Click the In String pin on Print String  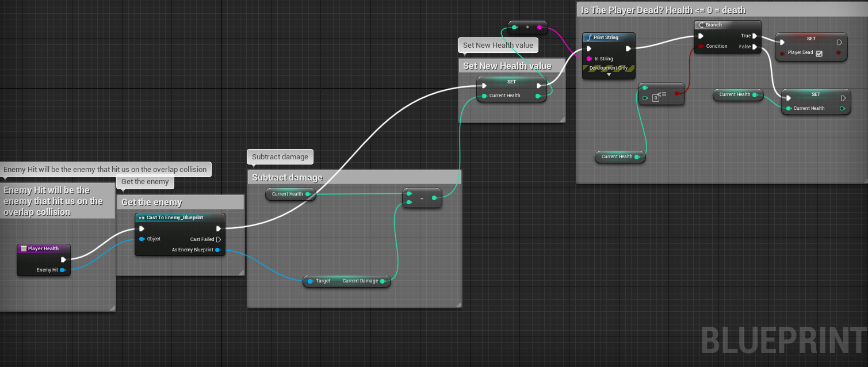(589, 59)
